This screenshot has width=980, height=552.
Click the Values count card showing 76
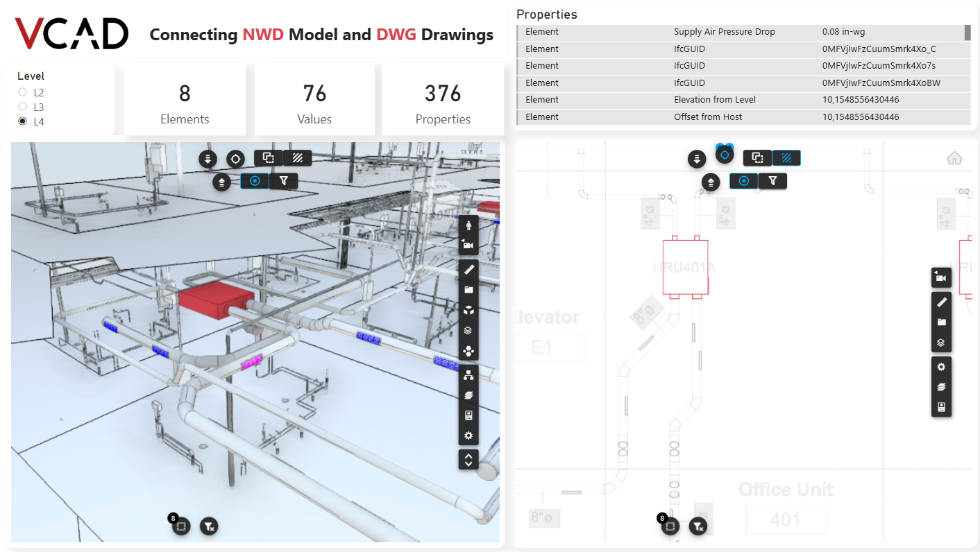(x=314, y=99)
